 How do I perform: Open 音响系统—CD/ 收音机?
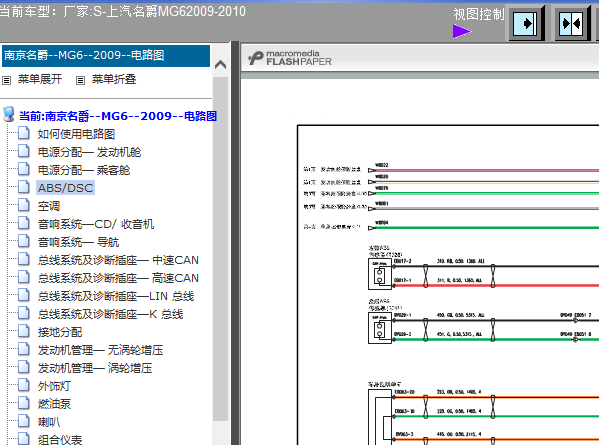coord(96,224)
